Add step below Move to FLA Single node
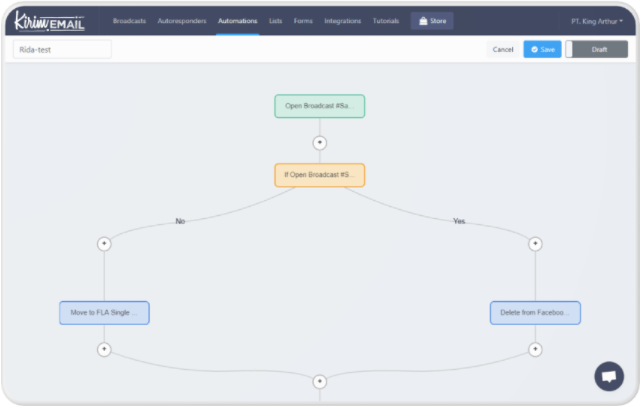Viewport: 640px width, 406px height. [104, 349]
